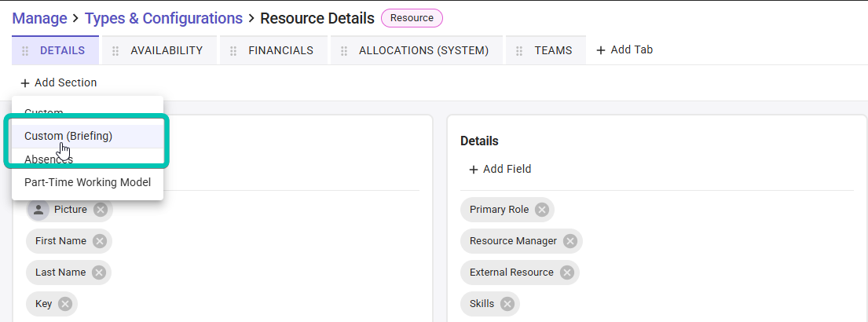Click the Picture person avatar icon
Screen dimensions: 868x322
click(x=38, y=210)
